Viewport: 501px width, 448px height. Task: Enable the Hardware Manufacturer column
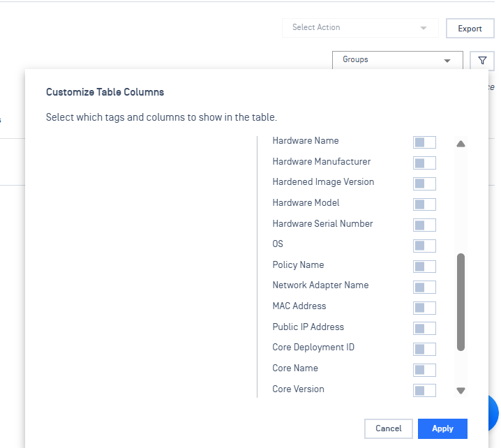(x=424, y=163)
